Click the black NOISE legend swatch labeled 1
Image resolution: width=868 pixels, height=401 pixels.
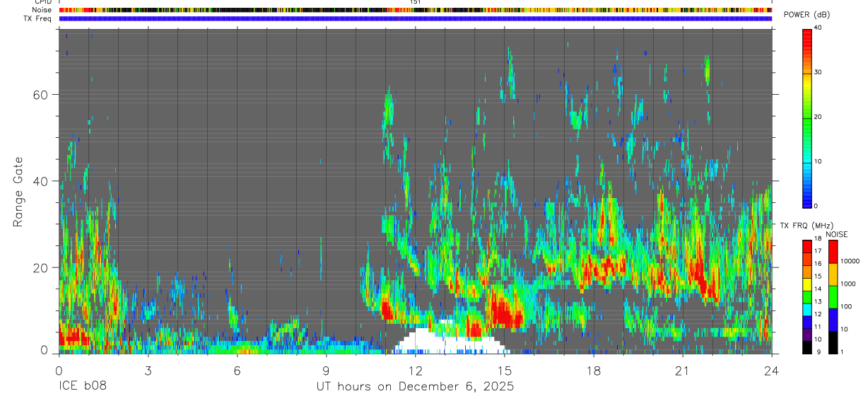(833, 342)
